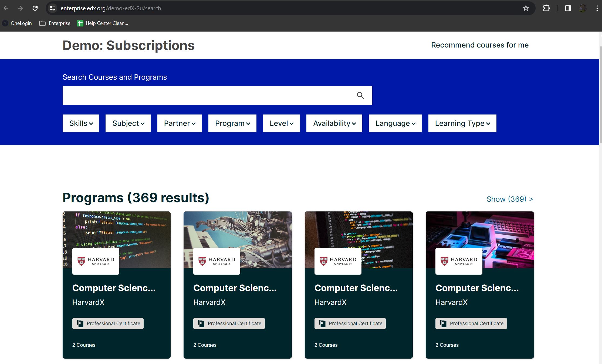The height and width of the screenshot is (364, 602).
Task: Click Show (369) to view all programs
Action: pos(509,199)
